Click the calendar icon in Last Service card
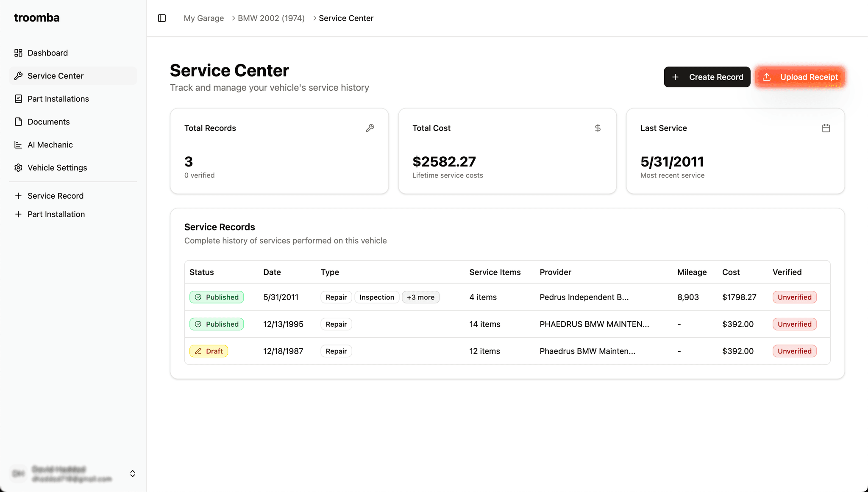 point(826,128)
